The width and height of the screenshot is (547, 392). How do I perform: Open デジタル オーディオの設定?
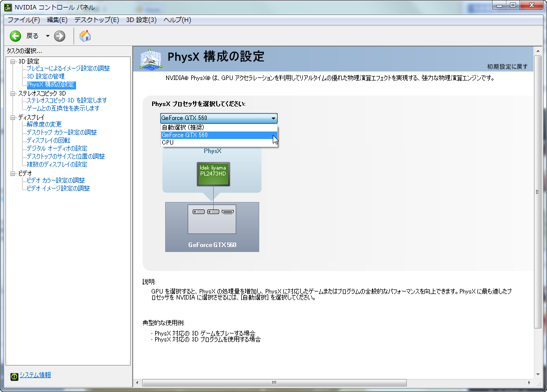57,148
